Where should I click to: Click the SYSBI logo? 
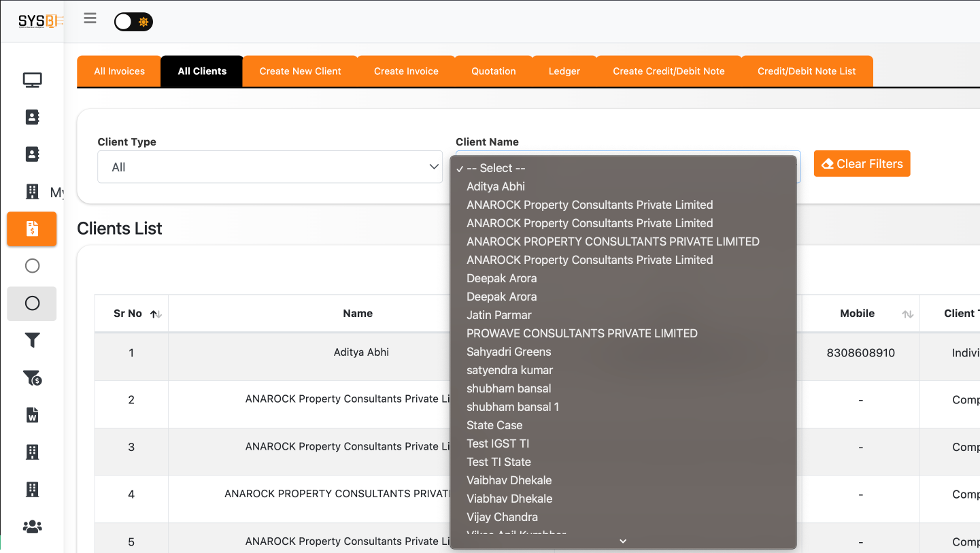(x=40, y=21)
